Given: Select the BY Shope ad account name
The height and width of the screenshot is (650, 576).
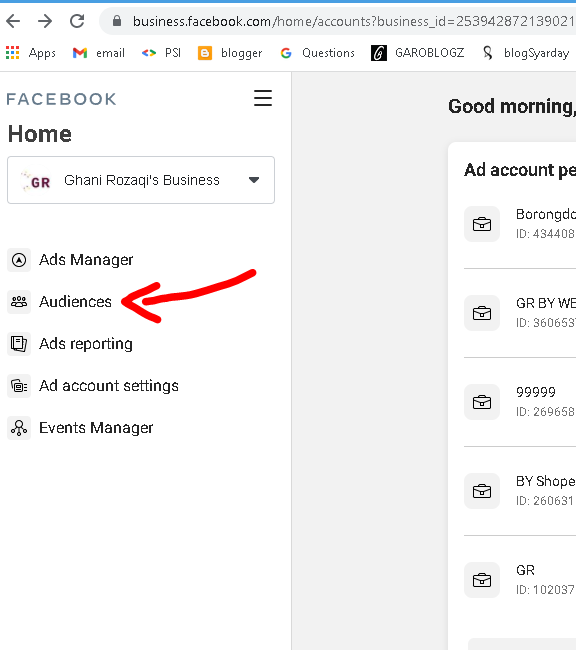Looking at the screenshot, I should (546, 481).
